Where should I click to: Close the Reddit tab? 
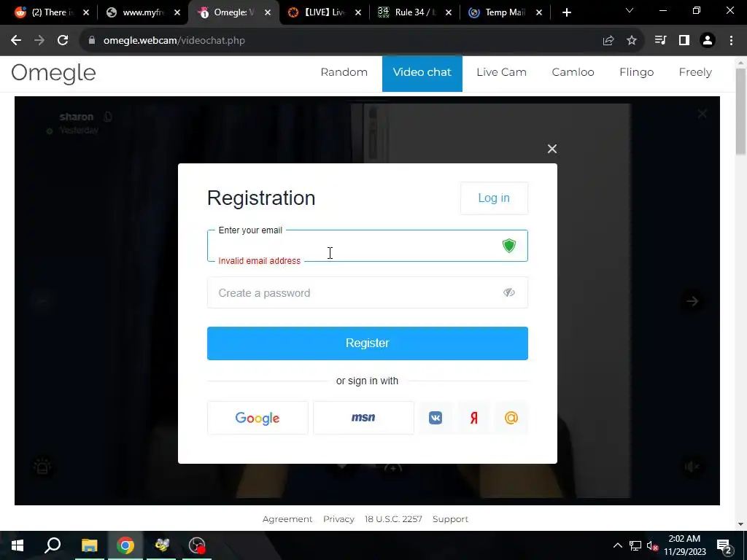86,13
